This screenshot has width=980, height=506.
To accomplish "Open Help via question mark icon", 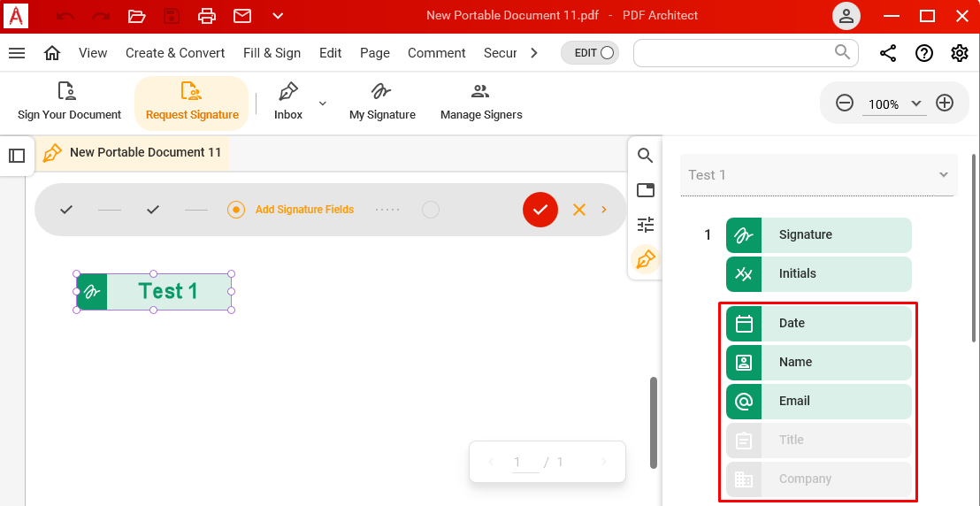I will [923, 53].
